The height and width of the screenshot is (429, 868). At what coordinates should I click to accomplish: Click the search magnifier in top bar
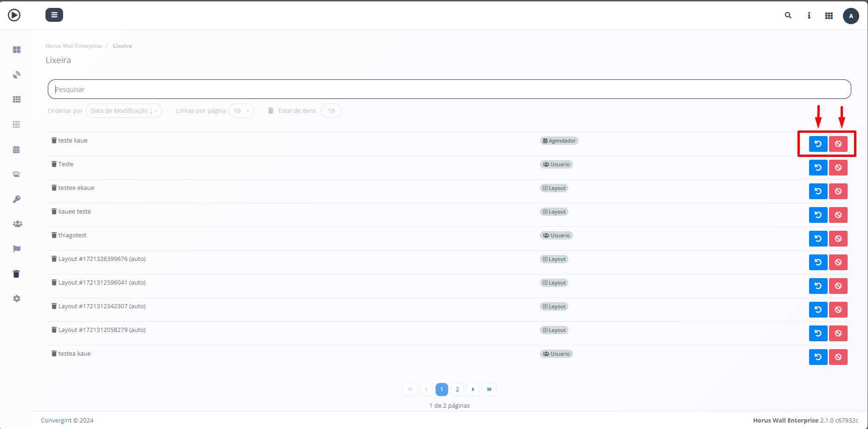pyautogui.click(x=788, y=15)
